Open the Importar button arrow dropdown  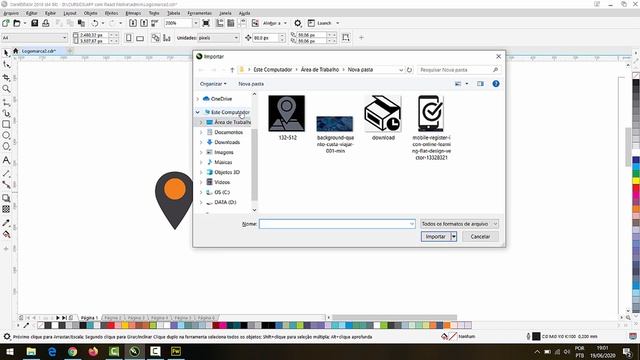[453, 236]
